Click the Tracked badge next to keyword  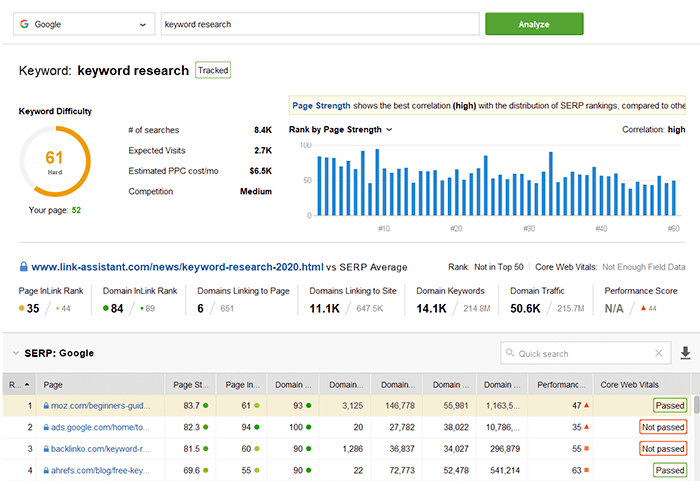[x=213, y=70]
